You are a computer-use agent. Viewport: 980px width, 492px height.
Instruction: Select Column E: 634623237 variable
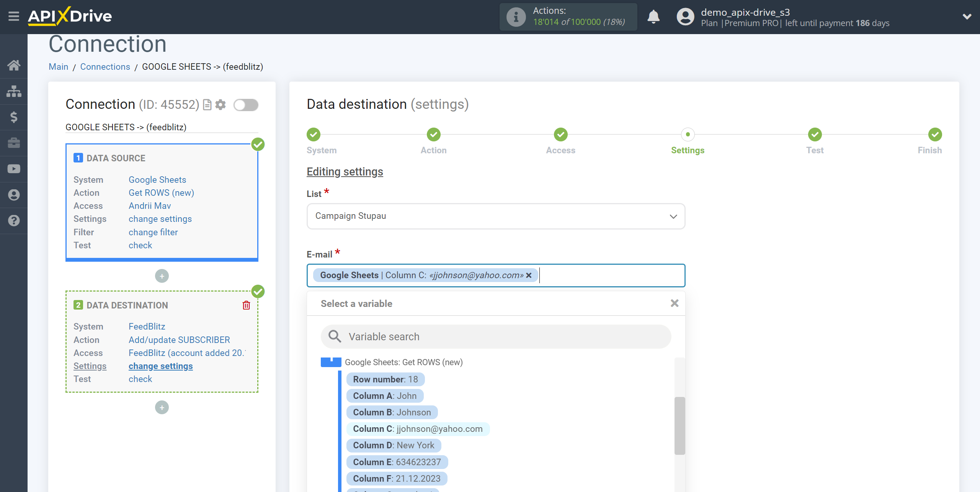(x=397, y=462)
